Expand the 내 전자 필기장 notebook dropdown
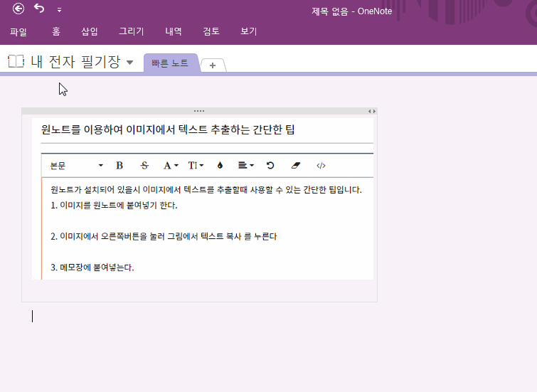Image resolution: width=537 pixels, height=392 pixels. click(x=129, y=63)
